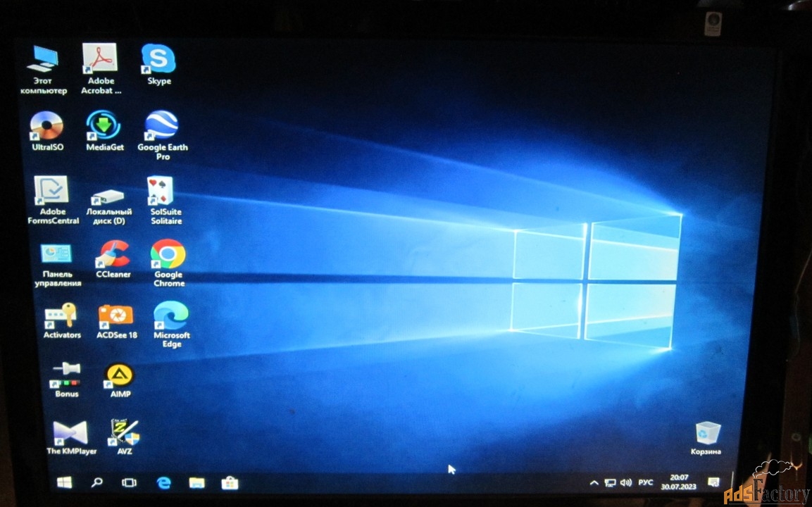Image resolution: width=812 pixels, height=507 pixels.
Task: Select the ACDSee 18 desktop shortcut
Action: [116, 321]
